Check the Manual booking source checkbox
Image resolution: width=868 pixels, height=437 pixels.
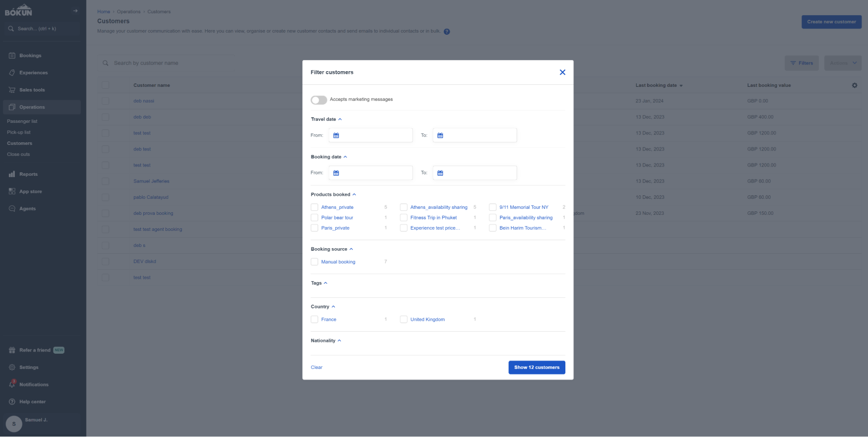pos(314,262)
